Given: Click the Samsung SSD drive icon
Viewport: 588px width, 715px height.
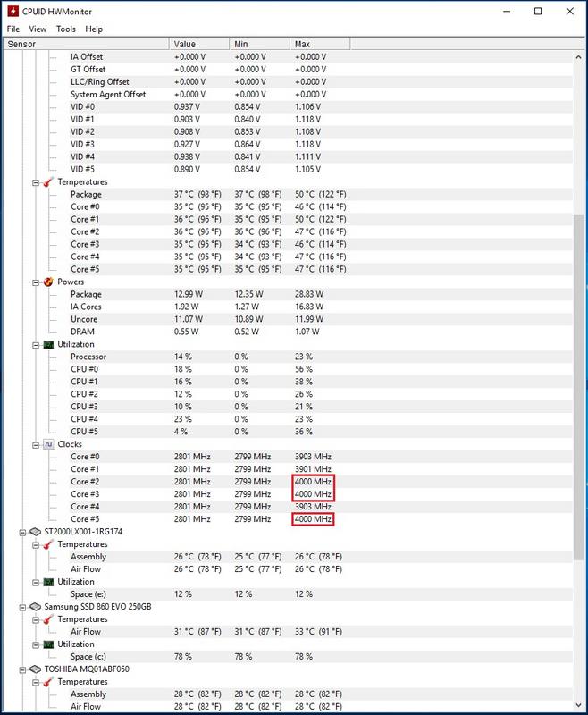Looking at the screenshot, I should tap(35, 607).
